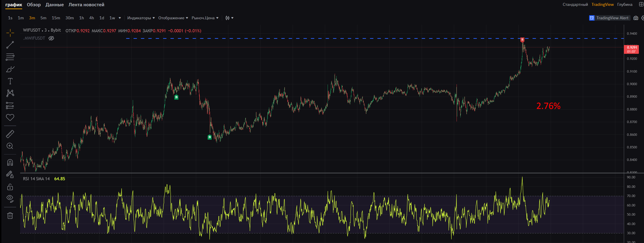Viewport: 644px width, 243px height.
Task: Select the 15m timeframe
Action: point(56,18)
